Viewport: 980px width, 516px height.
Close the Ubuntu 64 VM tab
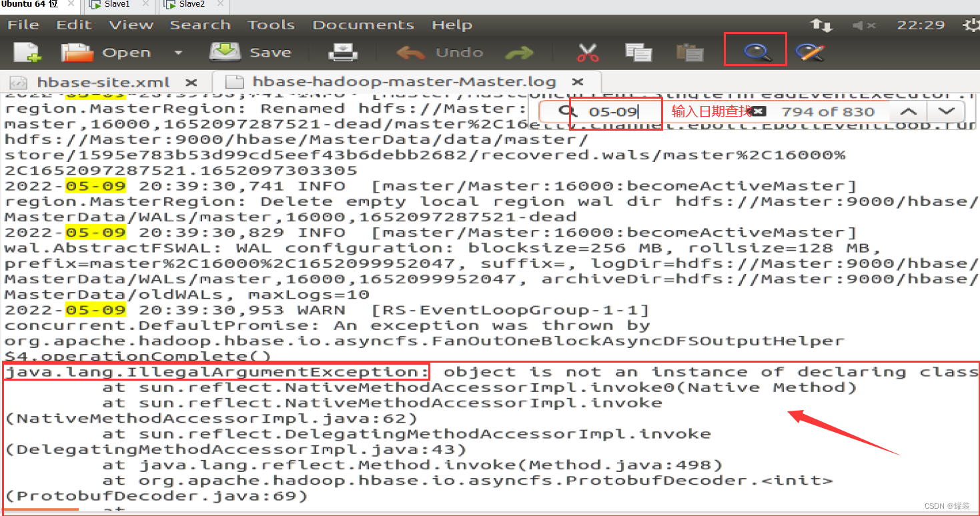coord(71,4)
